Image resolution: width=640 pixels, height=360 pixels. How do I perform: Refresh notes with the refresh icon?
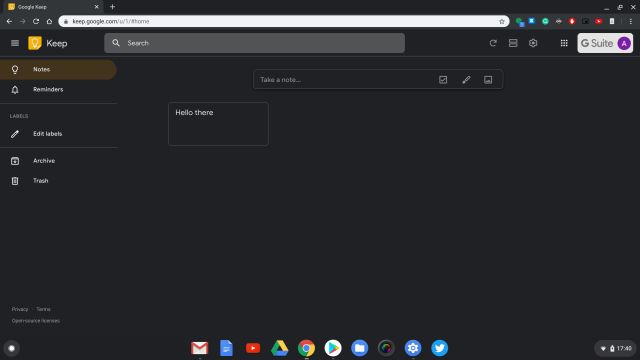493,43
